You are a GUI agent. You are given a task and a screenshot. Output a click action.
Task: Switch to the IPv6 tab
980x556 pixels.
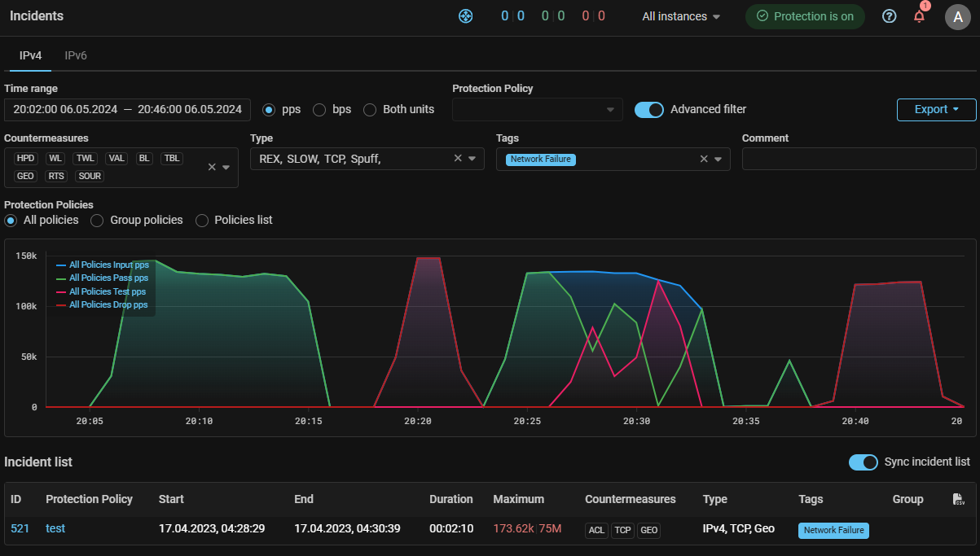(76, 55)
